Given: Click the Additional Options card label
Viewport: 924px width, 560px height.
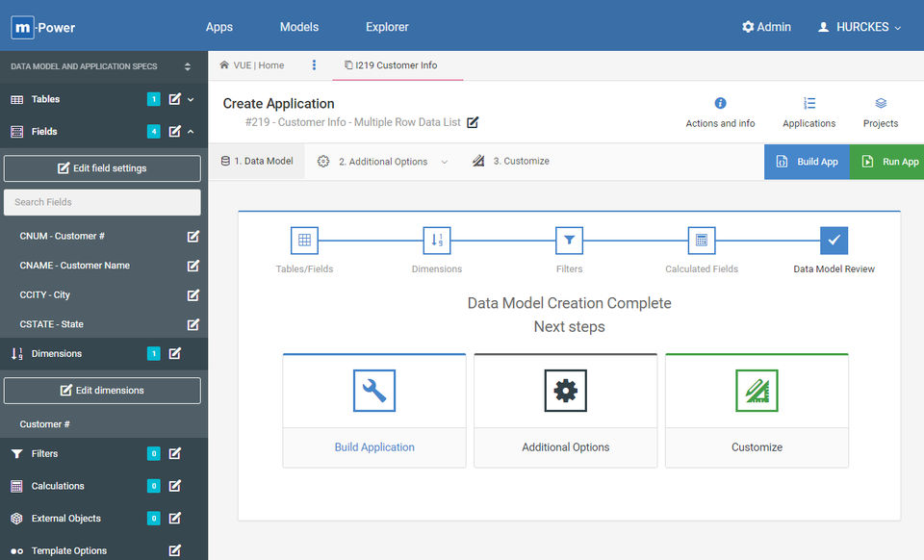Looking at the screenshot, I should coord(566,447).
